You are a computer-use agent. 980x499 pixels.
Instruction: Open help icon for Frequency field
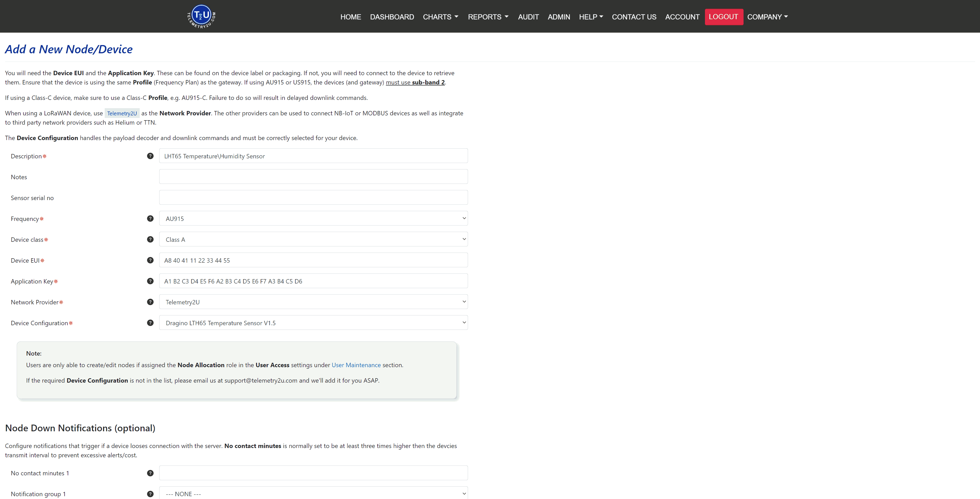click(150, 219)
